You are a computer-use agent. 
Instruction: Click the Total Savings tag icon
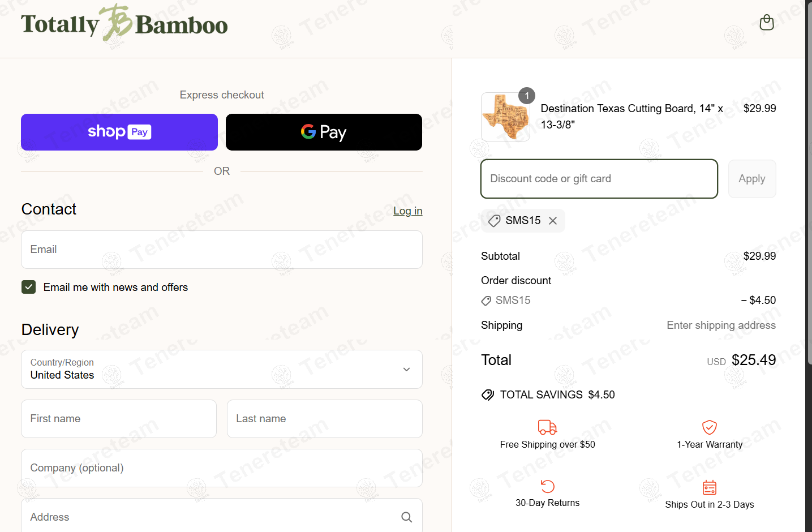click(x=487, y=395)
